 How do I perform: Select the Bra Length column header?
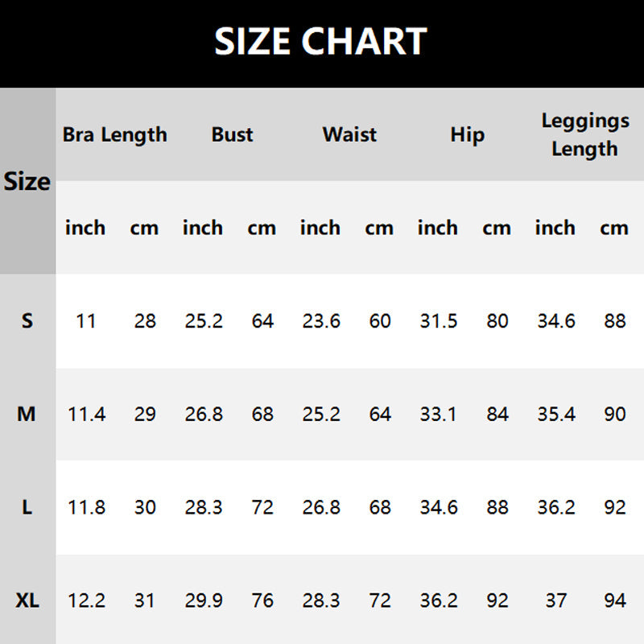pos(115,134)
